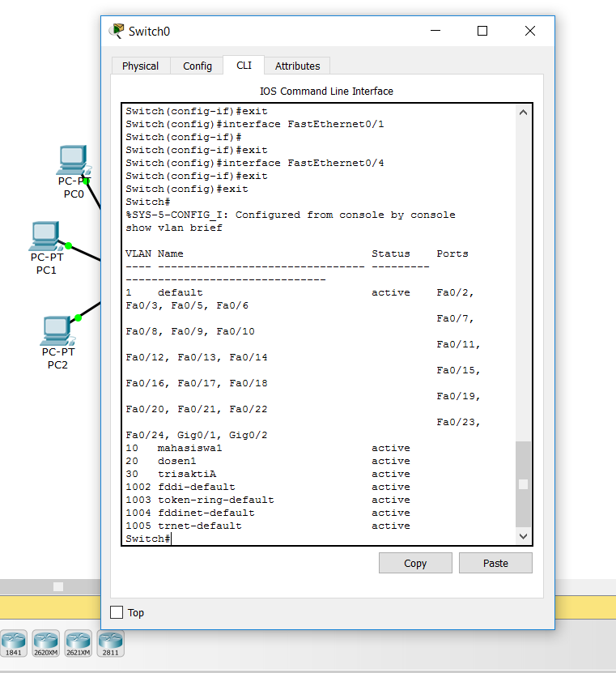Select the 1841 router icon

13,643
